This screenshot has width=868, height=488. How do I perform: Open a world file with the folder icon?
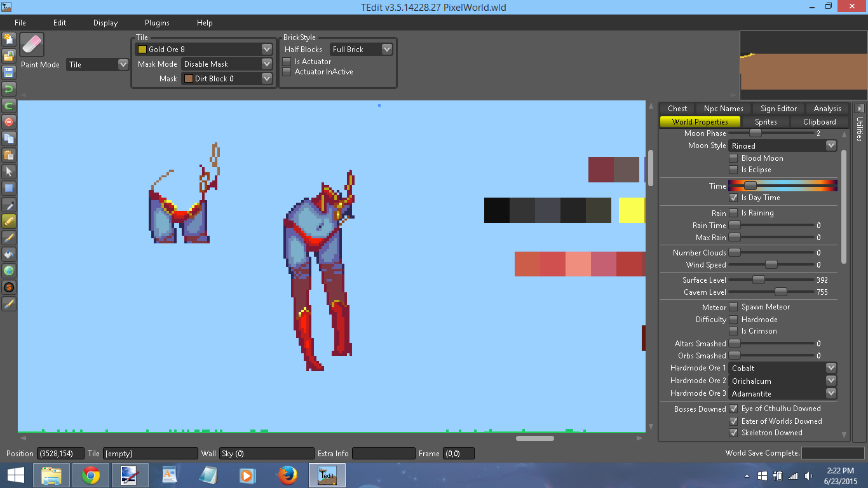pyautogui.click(x=9, y=56)
